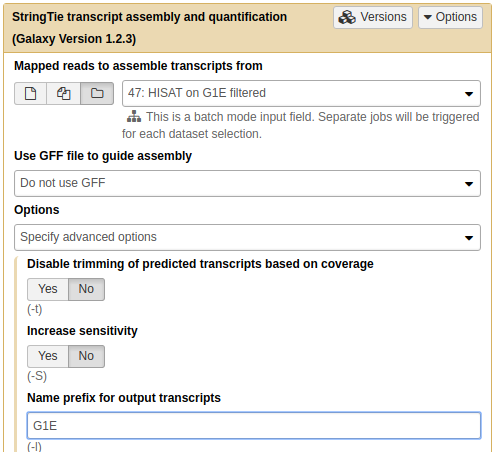492x452 pixels.
Task: Click the arrow on Do not use GFF
Action: point(469,184)
